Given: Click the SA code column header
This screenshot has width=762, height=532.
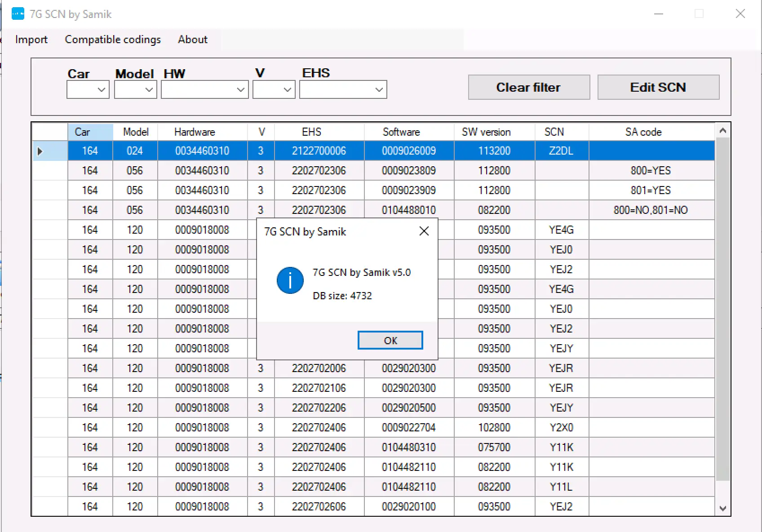Looking at the screenshot, I should pyautogui.click(x=643, y=132).
